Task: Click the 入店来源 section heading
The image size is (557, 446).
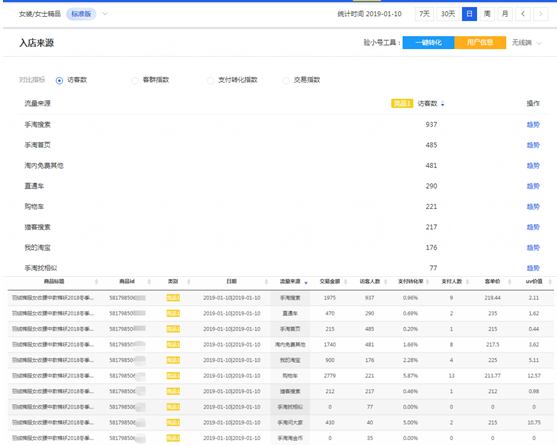Action: pyautogui.click(x=37, y=43)
